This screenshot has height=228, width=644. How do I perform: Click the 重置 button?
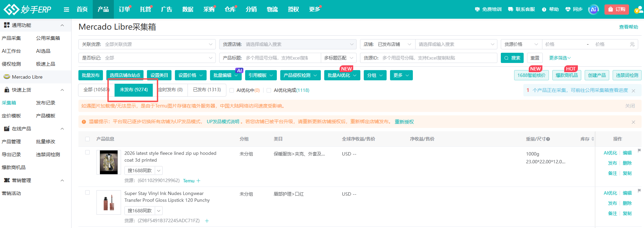pos(535,58)
